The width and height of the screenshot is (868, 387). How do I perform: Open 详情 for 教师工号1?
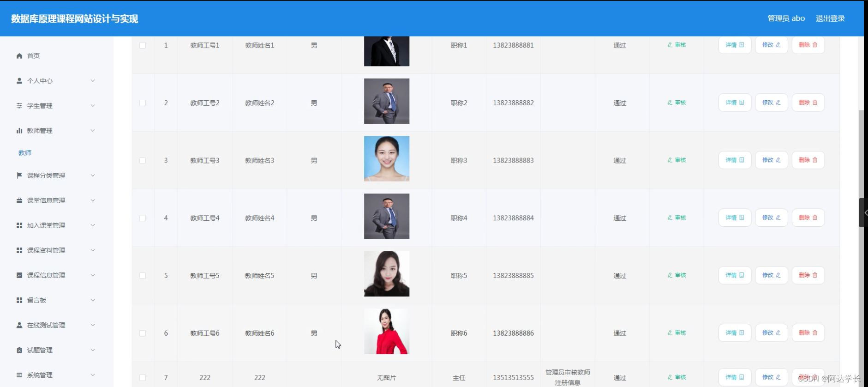[735, 45]
